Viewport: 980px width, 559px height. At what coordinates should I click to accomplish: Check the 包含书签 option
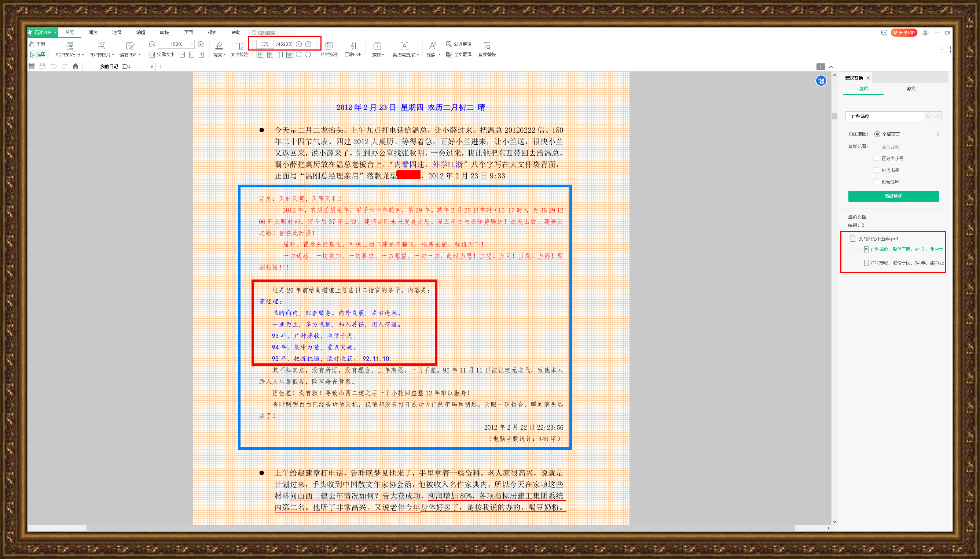876,170
